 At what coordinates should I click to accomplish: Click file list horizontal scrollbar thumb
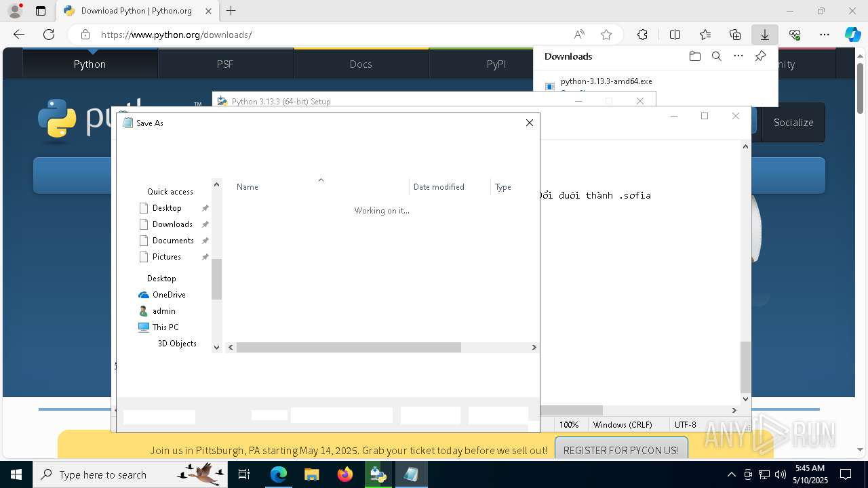click(x=349, y=347)
